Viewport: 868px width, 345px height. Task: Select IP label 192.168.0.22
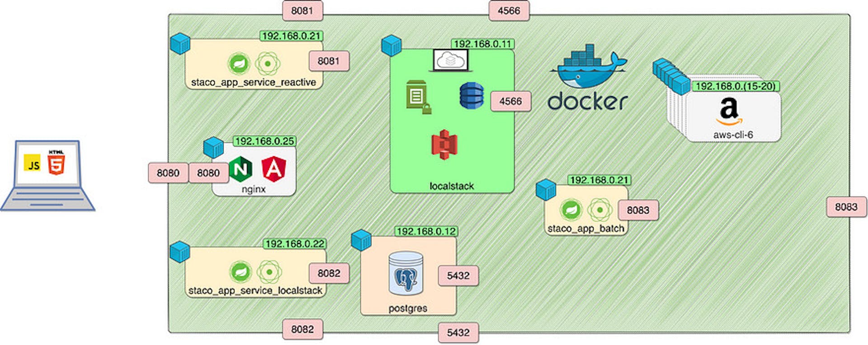coord(295,244)
